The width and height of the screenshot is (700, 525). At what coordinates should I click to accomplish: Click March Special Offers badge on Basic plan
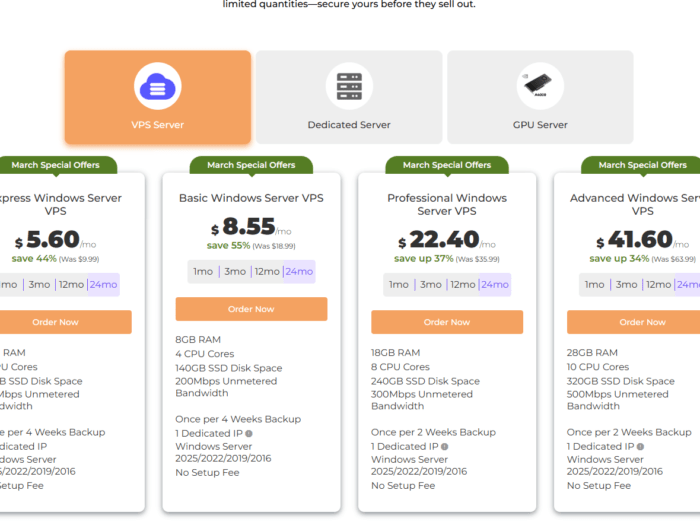pyautogui.click(x=251, y=165)
